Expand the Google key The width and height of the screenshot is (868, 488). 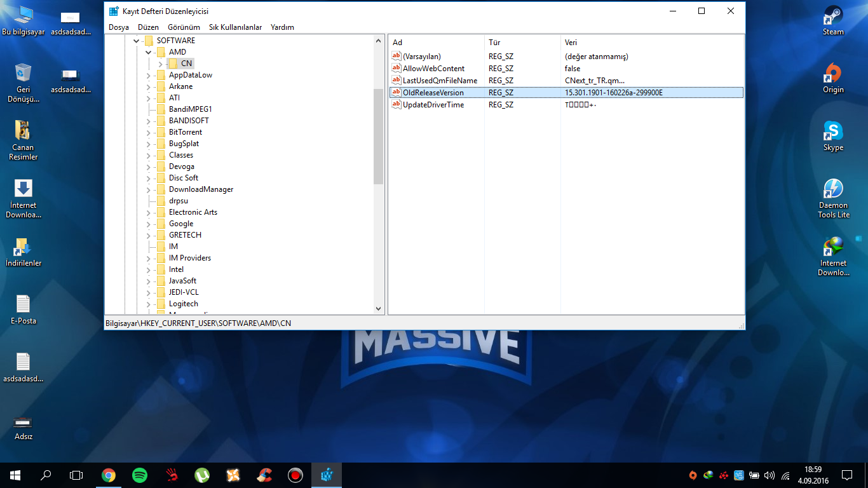pos(148,224)
